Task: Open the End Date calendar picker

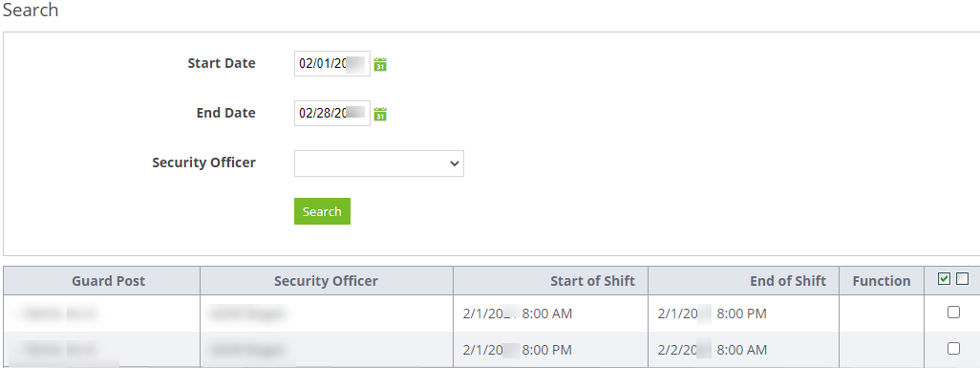Action: coord(380,114)
